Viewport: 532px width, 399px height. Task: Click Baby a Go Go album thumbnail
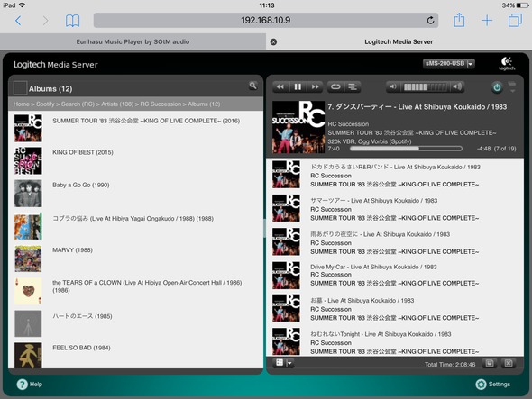pos(28,194)
